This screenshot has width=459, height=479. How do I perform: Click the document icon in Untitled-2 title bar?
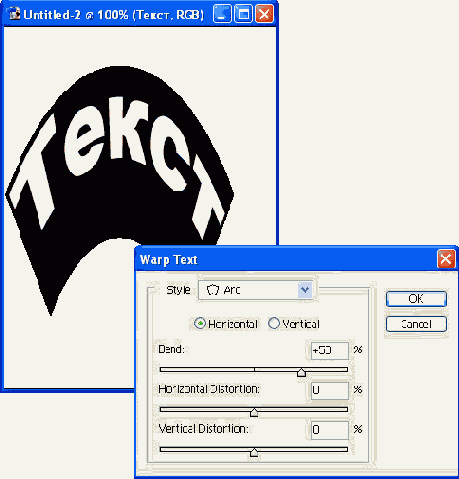[14, 14]
